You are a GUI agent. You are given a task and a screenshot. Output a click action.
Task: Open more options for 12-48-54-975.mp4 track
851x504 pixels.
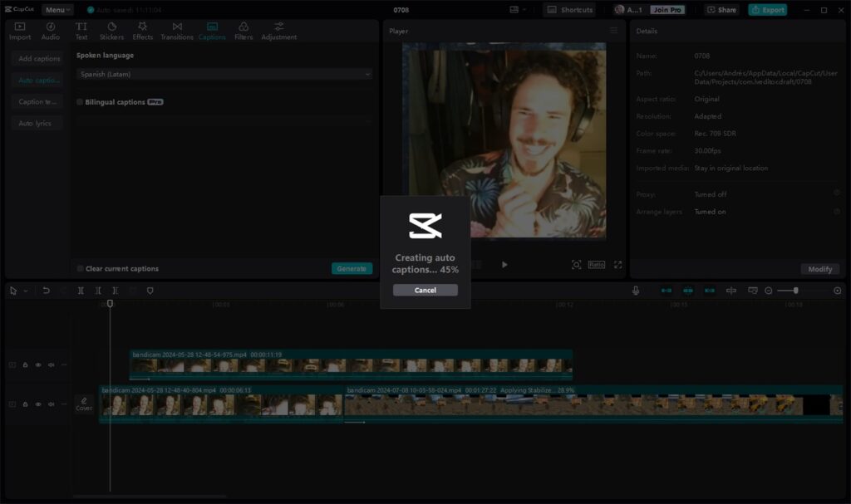click(x=64, y=365)
